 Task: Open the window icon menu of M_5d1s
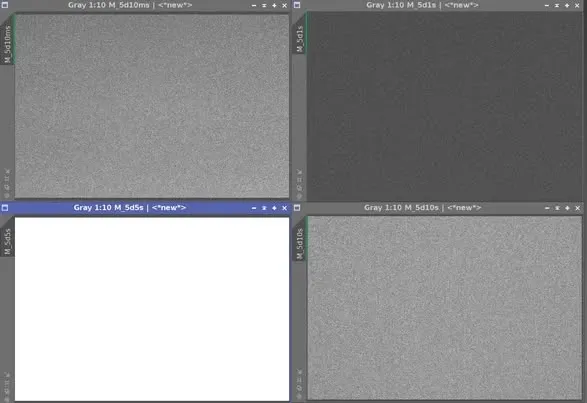(297, 5)
